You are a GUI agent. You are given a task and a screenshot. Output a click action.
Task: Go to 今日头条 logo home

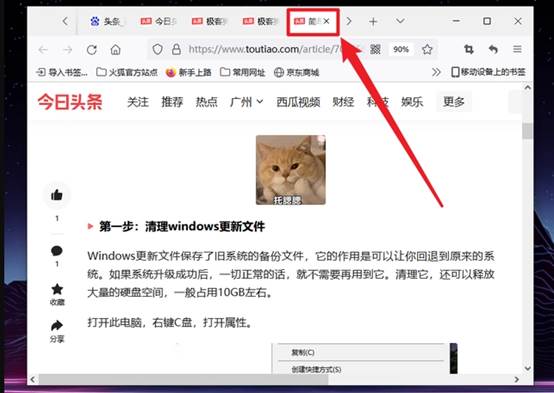coord(70,102)
